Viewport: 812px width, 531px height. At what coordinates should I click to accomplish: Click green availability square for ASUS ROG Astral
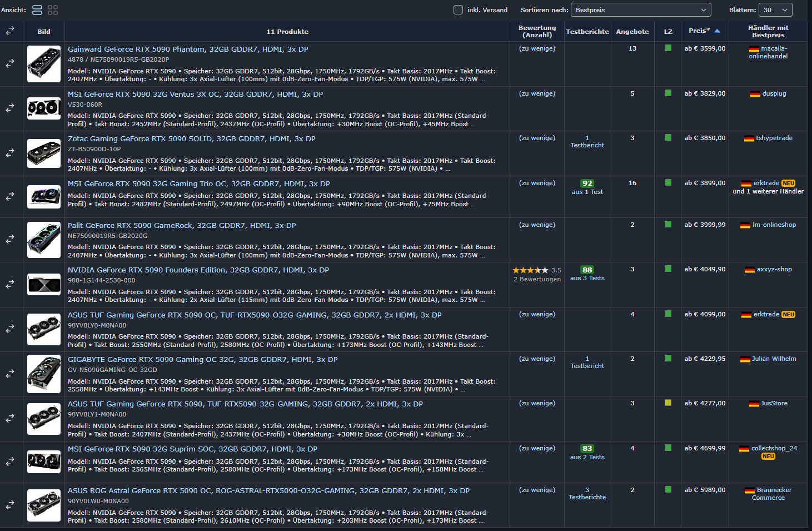click(668, 490)
